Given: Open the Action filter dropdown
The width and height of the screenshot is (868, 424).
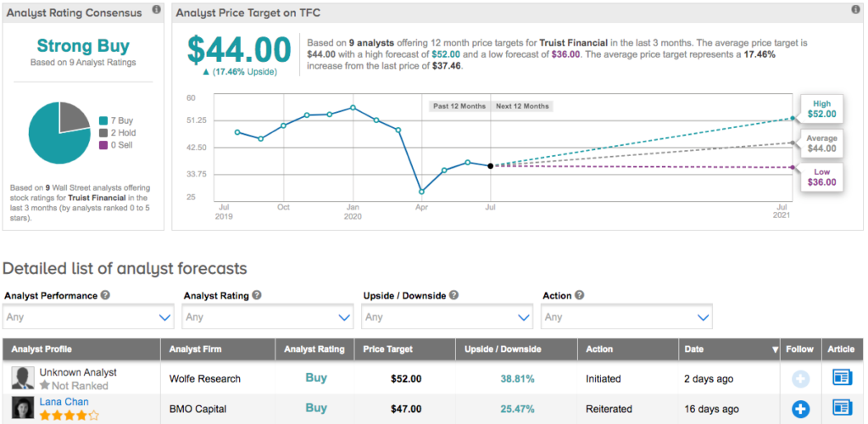Looking at the screenshot, I should (627, 317).
